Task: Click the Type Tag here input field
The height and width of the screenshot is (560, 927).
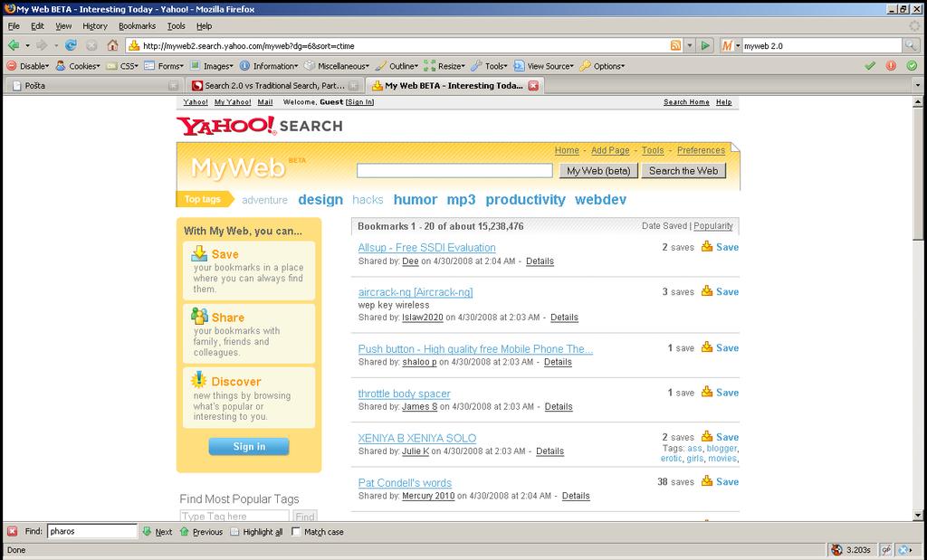Action: (x=234, y=517)
